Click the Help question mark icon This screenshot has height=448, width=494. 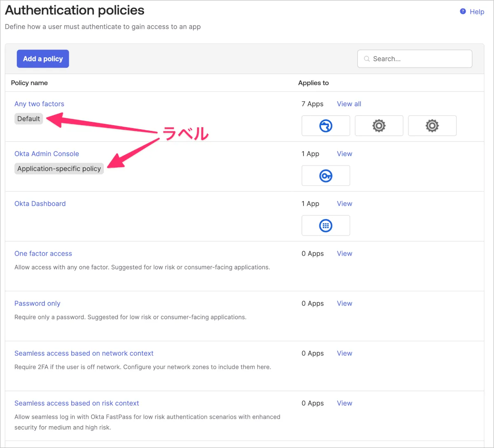coord(463,12)
